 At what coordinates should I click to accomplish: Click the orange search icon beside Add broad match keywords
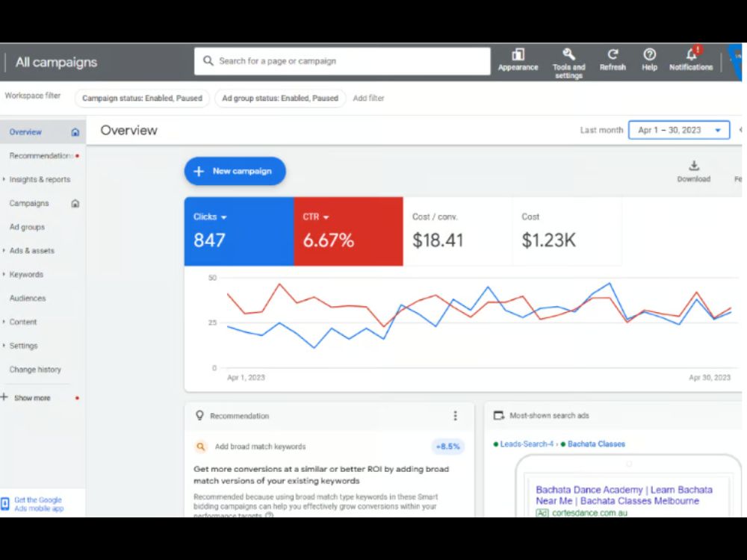pos(200,447)
